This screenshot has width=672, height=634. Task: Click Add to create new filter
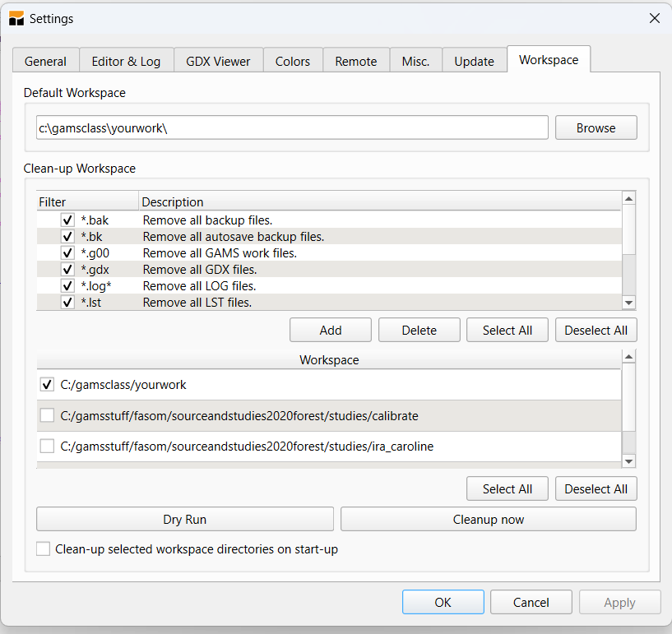331,330
